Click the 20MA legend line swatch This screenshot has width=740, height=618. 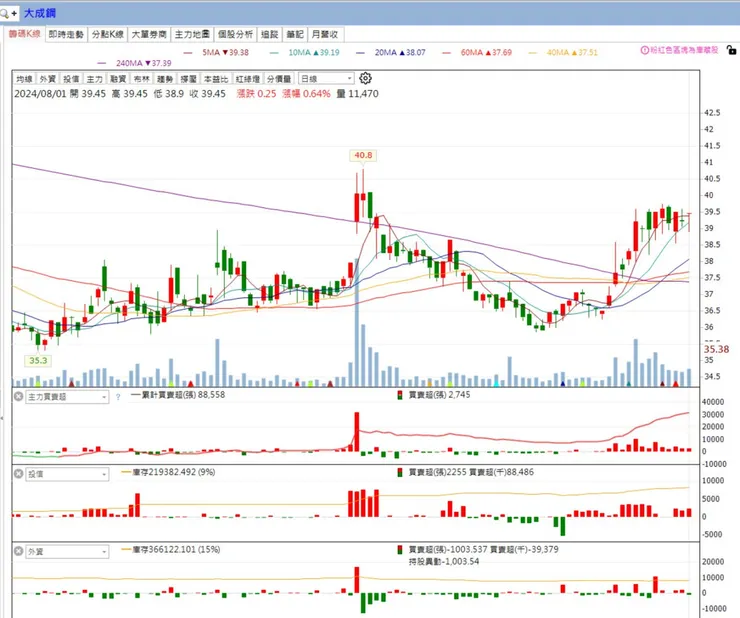click(x=361, y=52)
